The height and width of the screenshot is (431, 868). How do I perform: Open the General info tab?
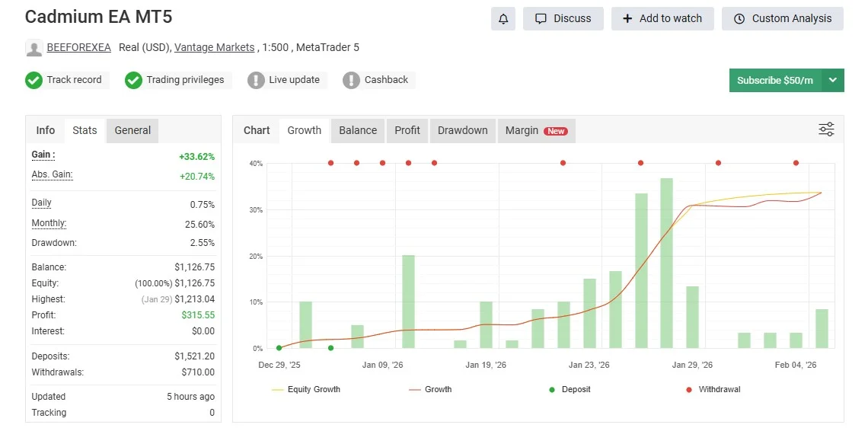click(132, 130)
